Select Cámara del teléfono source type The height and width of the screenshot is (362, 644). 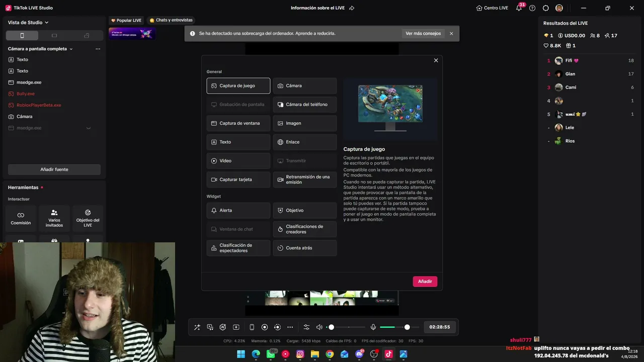click(305, 105)
